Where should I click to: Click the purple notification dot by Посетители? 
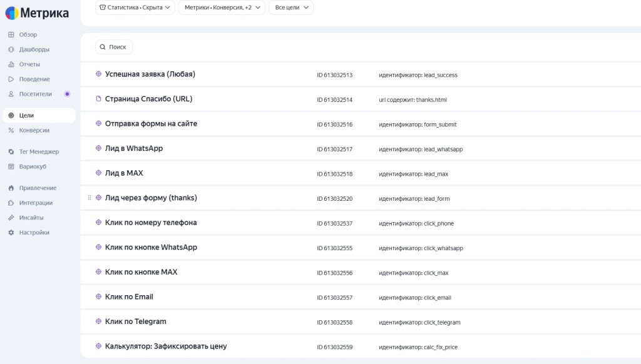68,94
